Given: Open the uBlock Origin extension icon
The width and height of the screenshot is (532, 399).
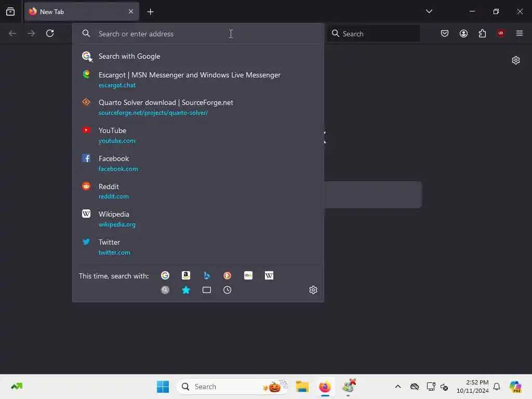Looking at the screenshot, I should point(501,33).
